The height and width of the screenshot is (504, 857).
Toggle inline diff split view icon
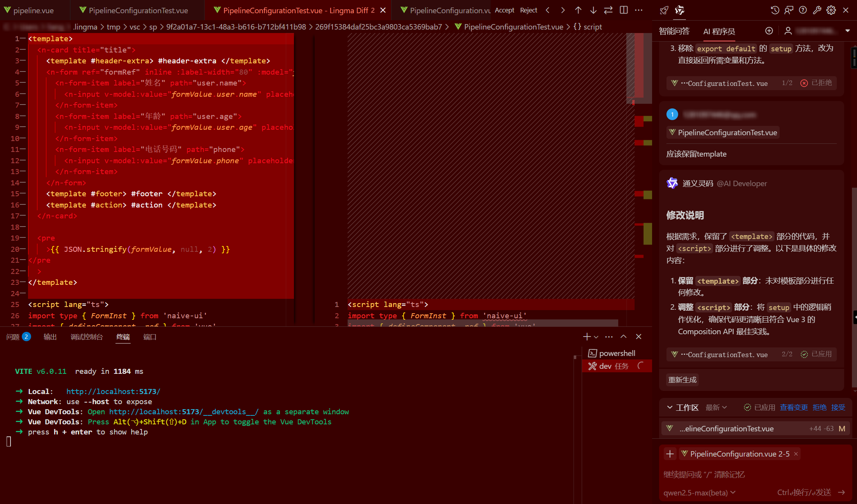coord(624,10)
